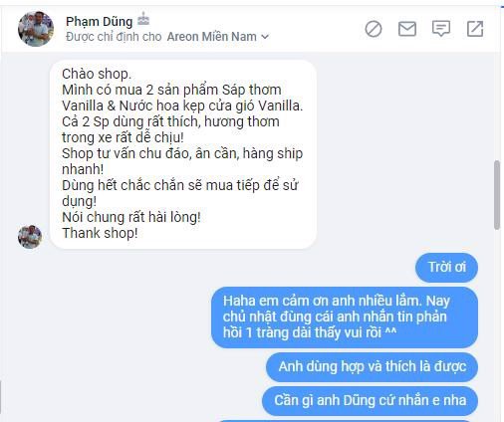This screenshot has width=504, height=422.
Task: Expand the chevron arrow after Areon Miền Nam
Action: 265,37
